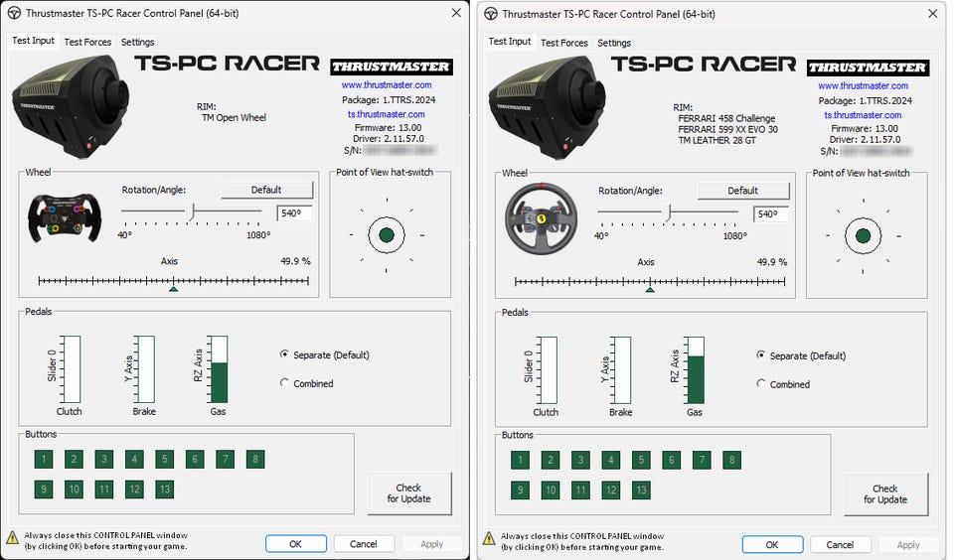Viewport: 954px width, 560px height.
Task: Click the Thrustmaster logo in left window
Action: click(392, 67)
